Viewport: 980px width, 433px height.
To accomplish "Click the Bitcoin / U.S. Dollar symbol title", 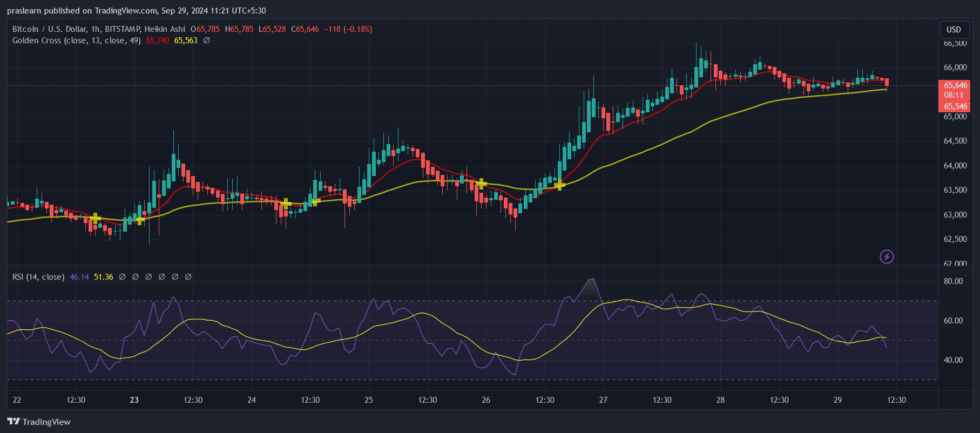I will point(98,29).
